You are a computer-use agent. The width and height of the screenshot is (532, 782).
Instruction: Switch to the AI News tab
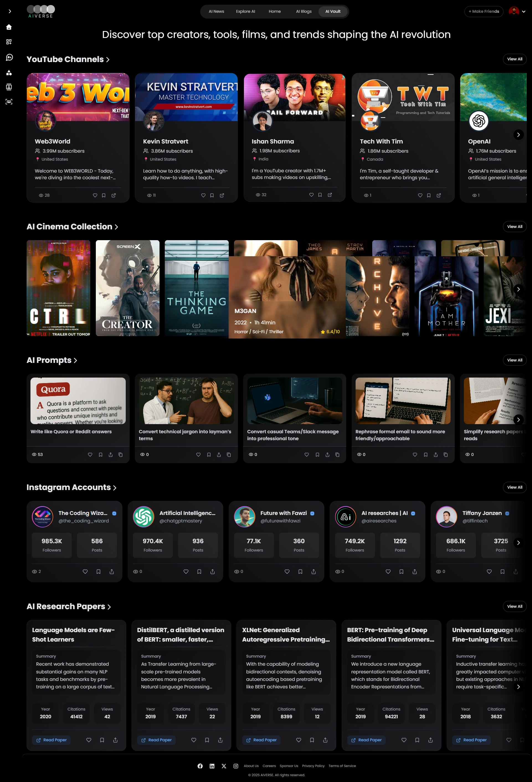pos(216,11)
